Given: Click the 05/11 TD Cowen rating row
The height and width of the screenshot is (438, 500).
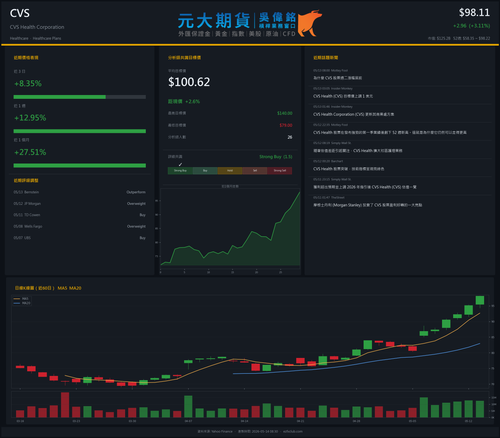Looking at the screenshot, I should pyautogui.click(x=80, y=215).
